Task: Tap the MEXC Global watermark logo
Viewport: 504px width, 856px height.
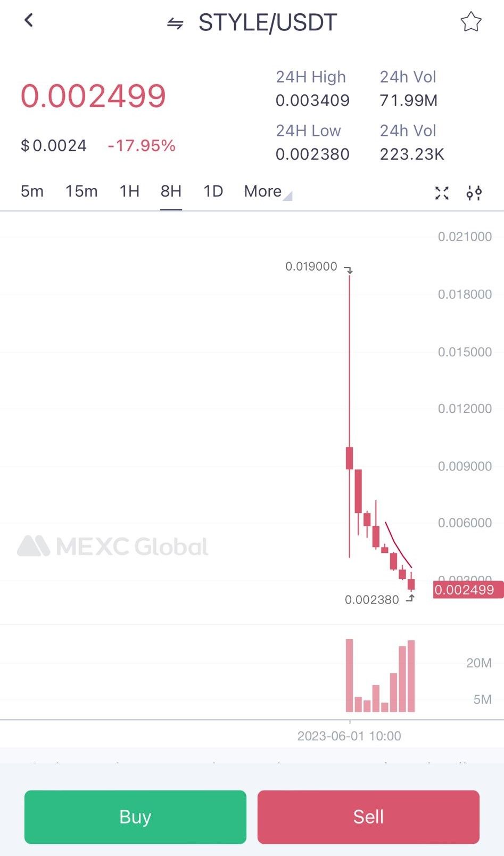Action: click(x=113, y=546)
